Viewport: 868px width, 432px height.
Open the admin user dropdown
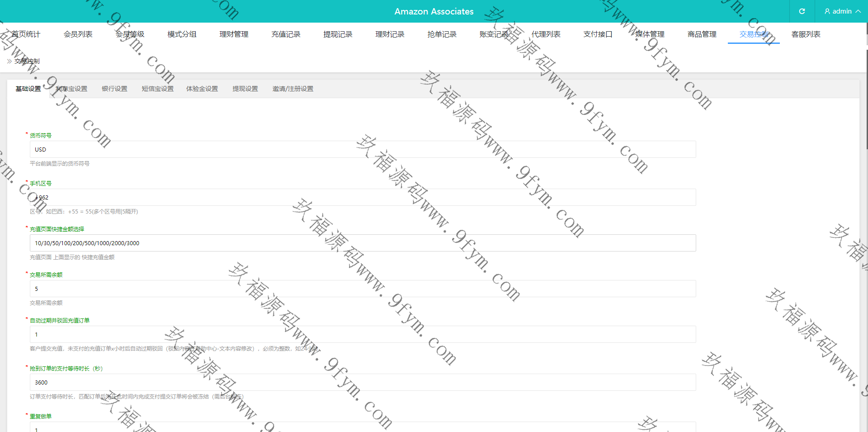pos(842,11)
